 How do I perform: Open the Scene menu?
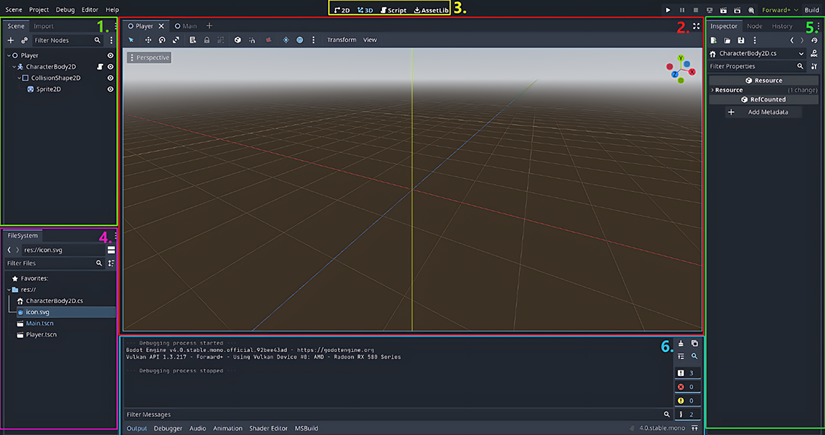(14, 10)
